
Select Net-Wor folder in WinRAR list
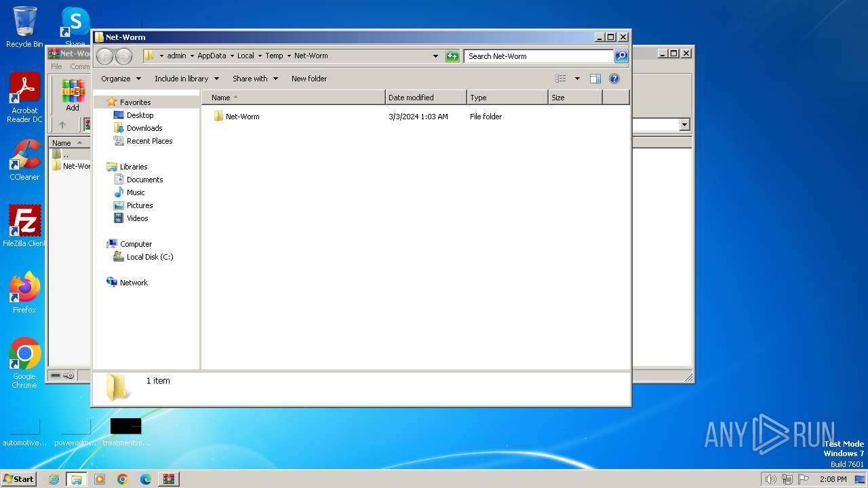click(71, 166)
